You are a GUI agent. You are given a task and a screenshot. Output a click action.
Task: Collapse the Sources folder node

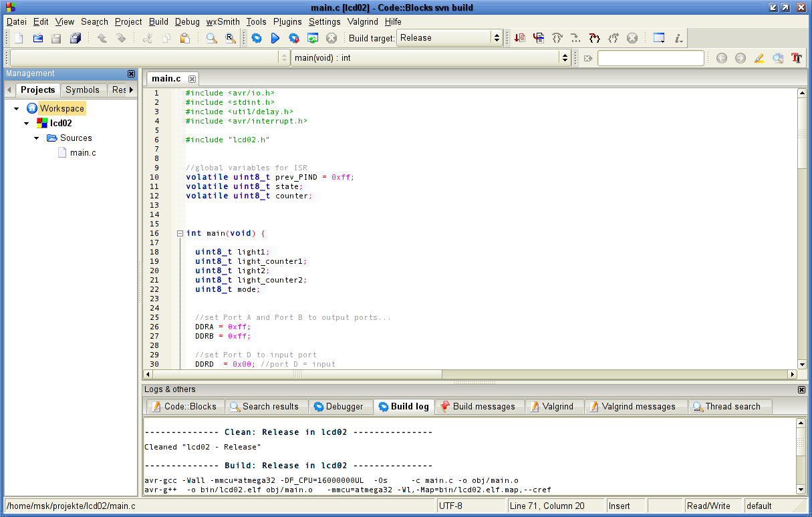point(37,138)
